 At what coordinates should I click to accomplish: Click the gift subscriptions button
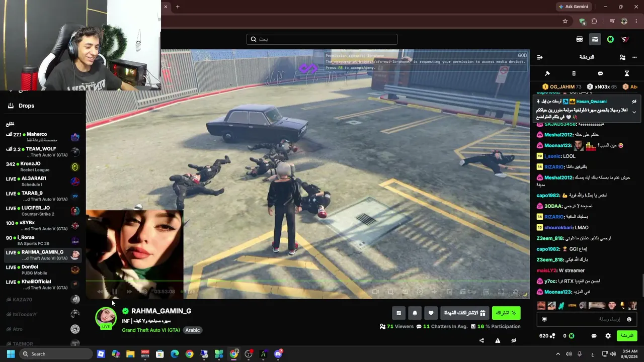click(x=464, y=313)
